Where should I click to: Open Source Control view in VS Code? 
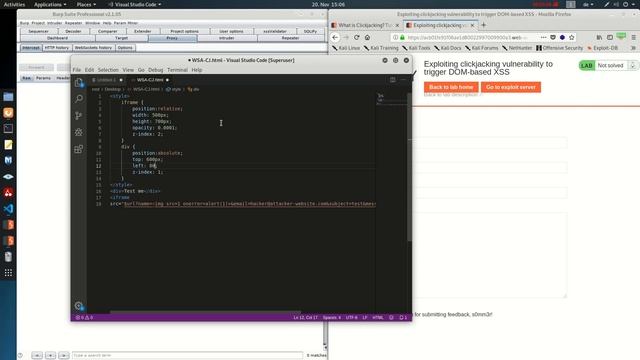(x=79, y=116)
